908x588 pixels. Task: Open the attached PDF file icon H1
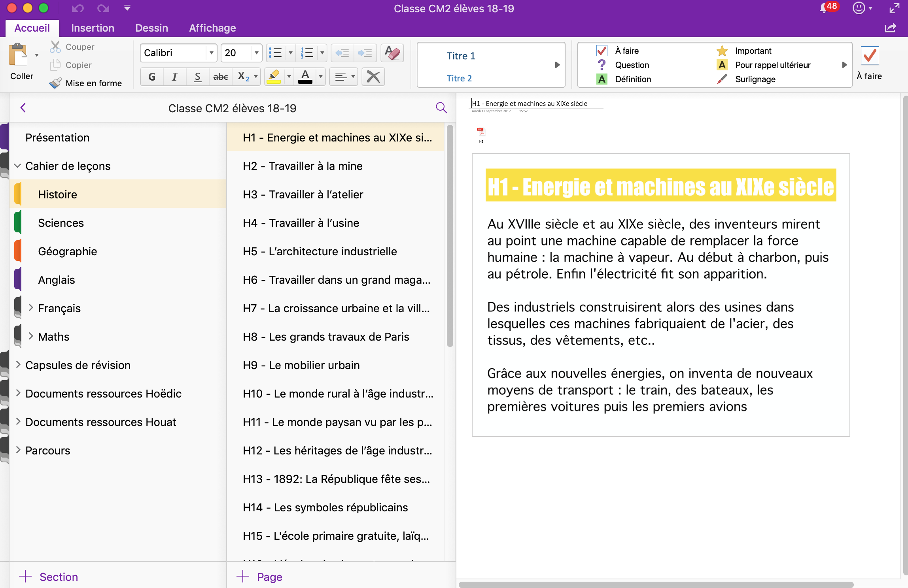(x=480, y=133)
